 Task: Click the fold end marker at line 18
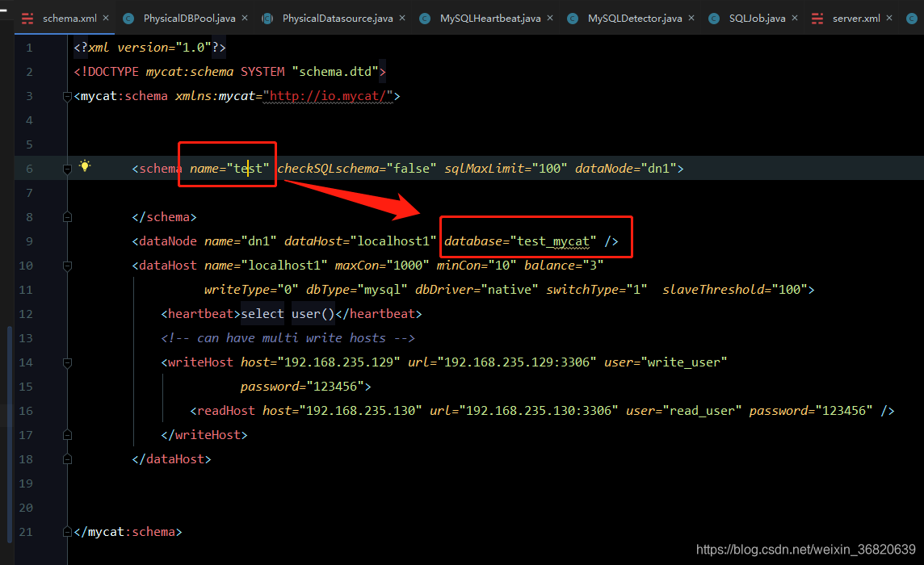click(x=67, y=459)
